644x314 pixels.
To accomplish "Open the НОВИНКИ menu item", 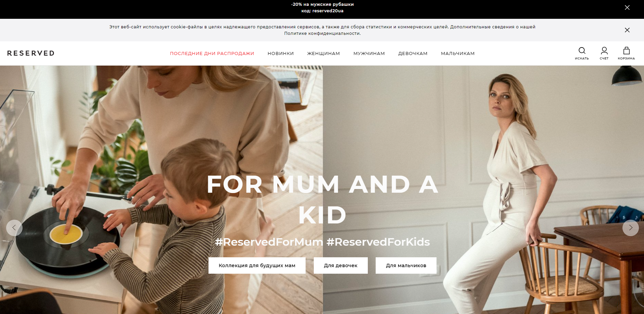I will coord(281,53).
